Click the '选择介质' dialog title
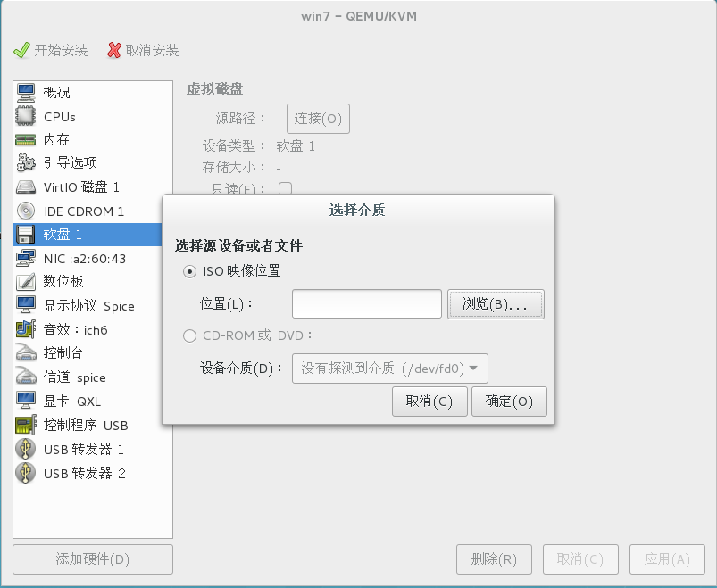This screenshot has height=588, width=717. [357, 211]
